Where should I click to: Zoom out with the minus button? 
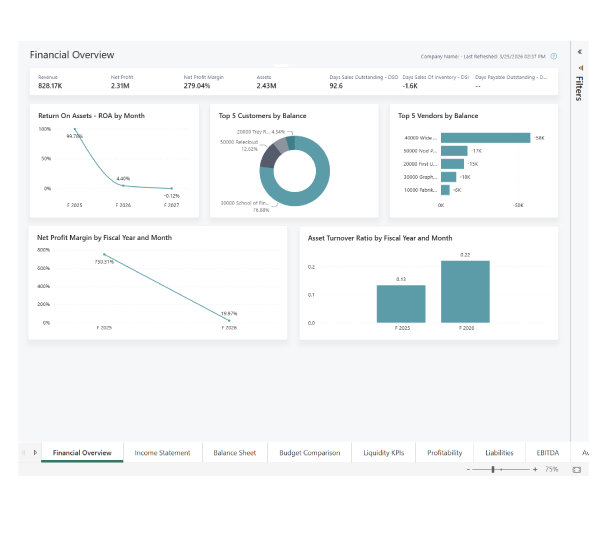468,469
